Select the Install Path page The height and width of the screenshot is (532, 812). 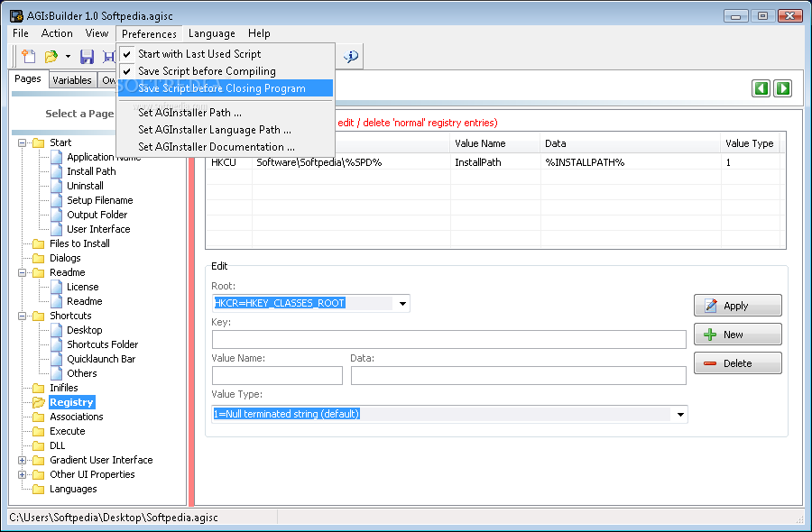click(91, 171)
